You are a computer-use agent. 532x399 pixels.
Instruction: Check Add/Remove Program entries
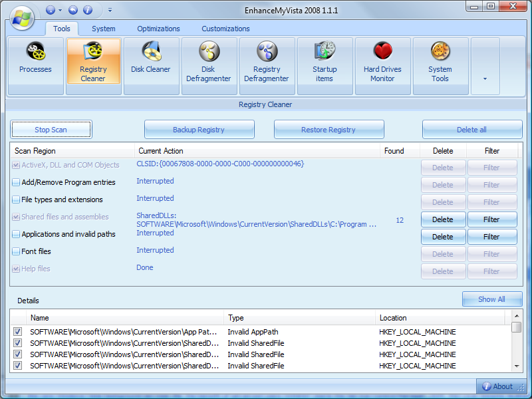coord(16,182)
